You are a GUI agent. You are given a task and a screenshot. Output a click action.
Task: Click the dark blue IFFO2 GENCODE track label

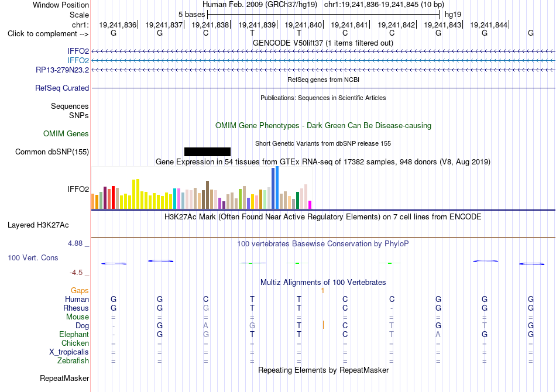[78, 51]
